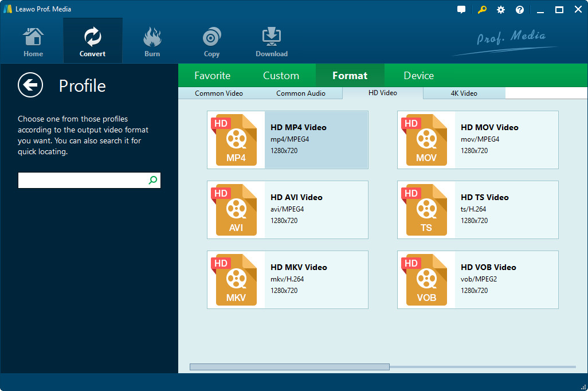This screenshot has height=391, width=588.
Task: Click the HD VOB file icon
Action: (425, 280)
